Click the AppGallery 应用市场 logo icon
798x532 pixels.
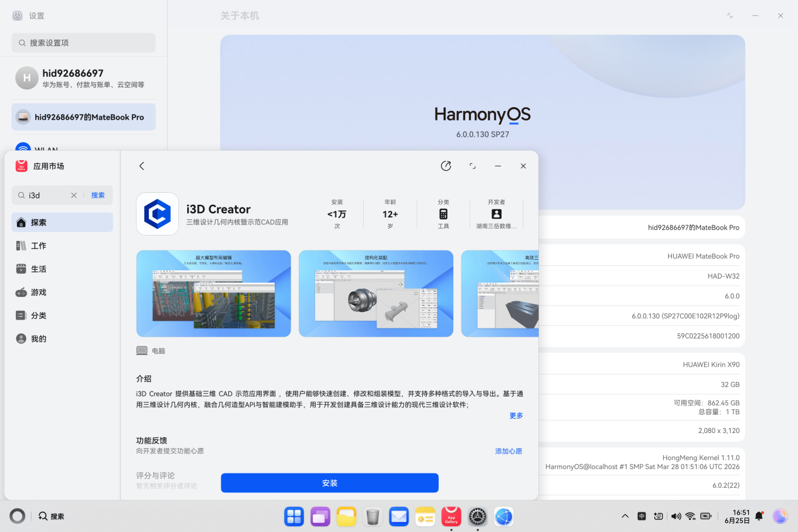coord(21,166)
